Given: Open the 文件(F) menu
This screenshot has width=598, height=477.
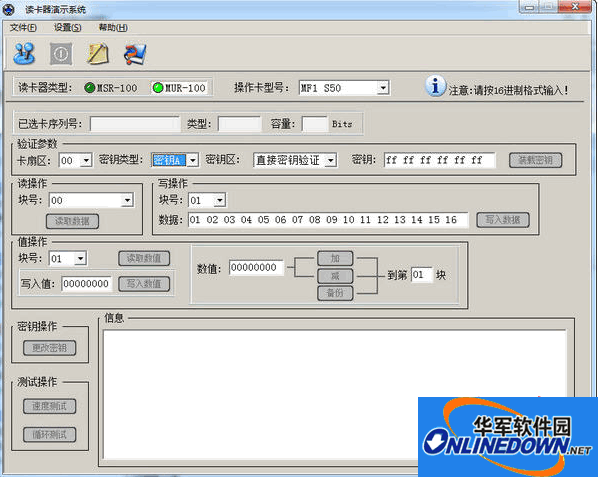Looking at the screenshot, I should (x=23, y=28).
